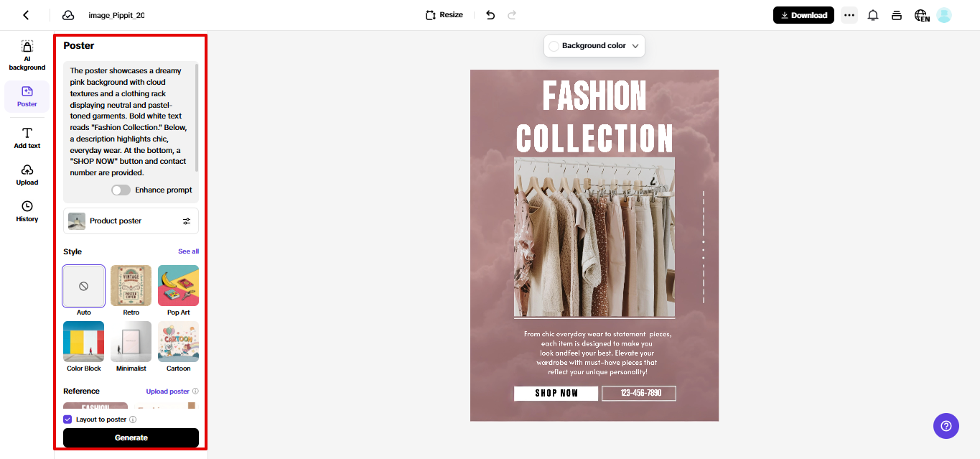Click the 123-456-7890 phone box on poster

click(639, 393)
